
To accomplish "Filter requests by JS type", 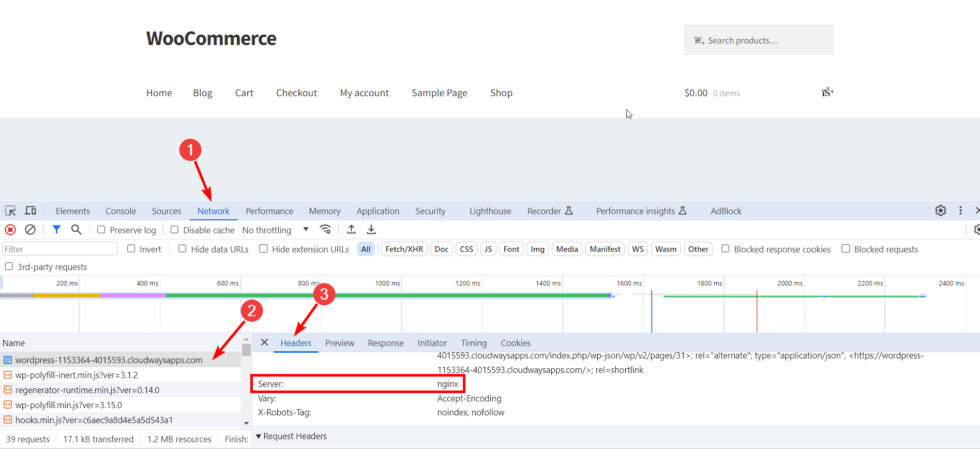I will coord(488,249).
